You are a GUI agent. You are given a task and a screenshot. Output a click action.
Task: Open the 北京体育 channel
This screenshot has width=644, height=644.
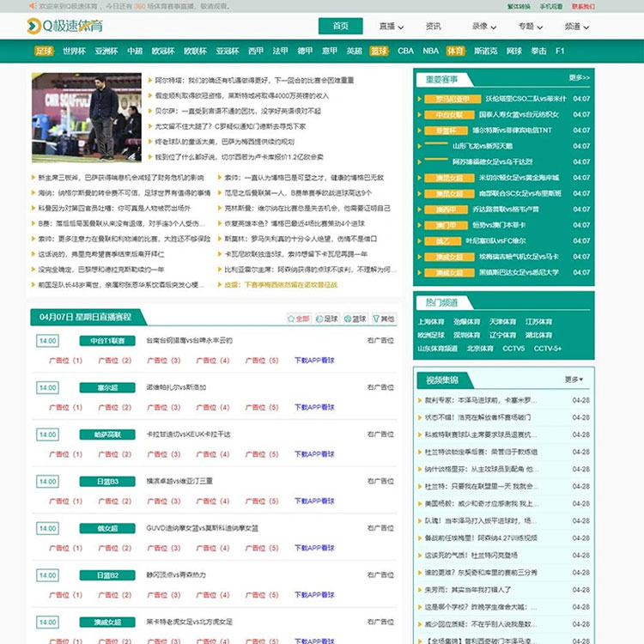point(480,349)
